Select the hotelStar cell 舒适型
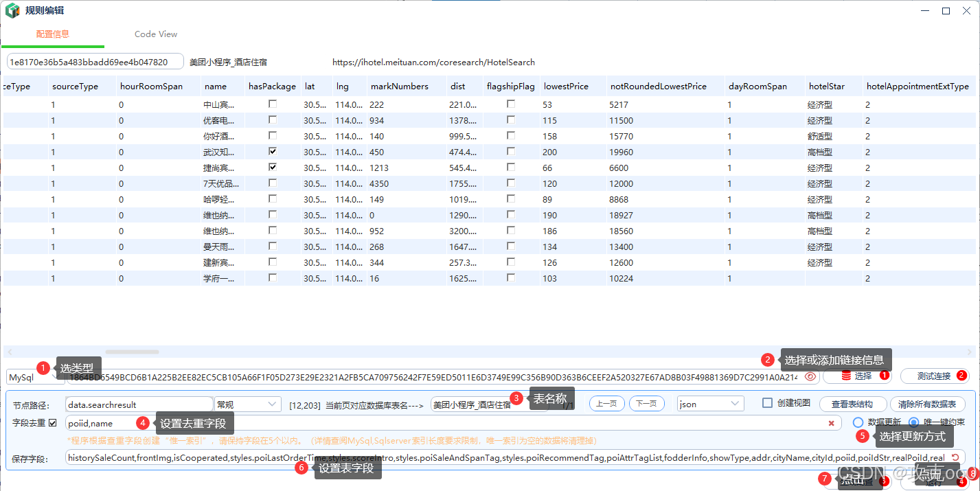Image resolution: width=980 pixels, height=491 pixels. tap(834, 136)
